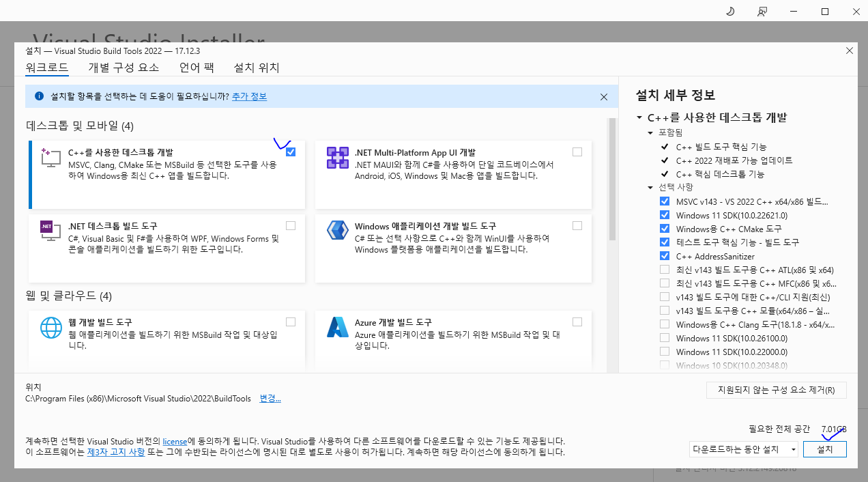Open the 다운로드하는 동안 설치 dropdown
This screenshot has height=482, width=868.
pyautogui.click(x=744, y=449)
